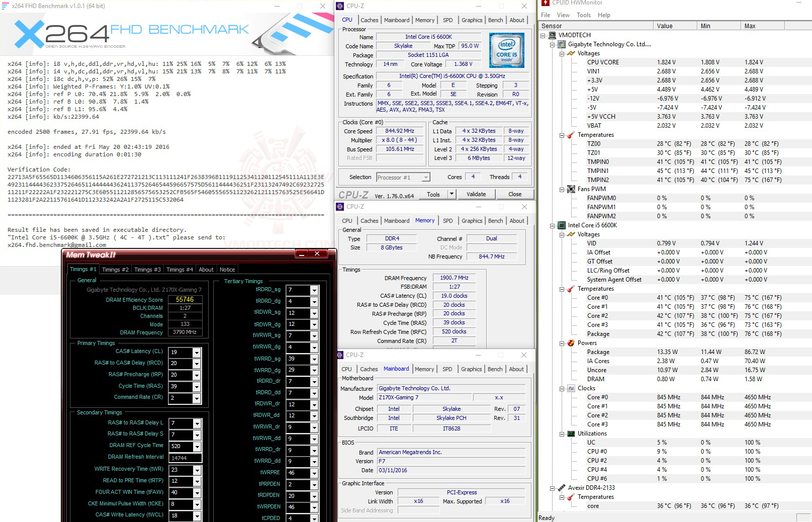Open the Tools dropdown arrow in CPU-Z
Screen dimensions: 812x522
pos(452,194)
